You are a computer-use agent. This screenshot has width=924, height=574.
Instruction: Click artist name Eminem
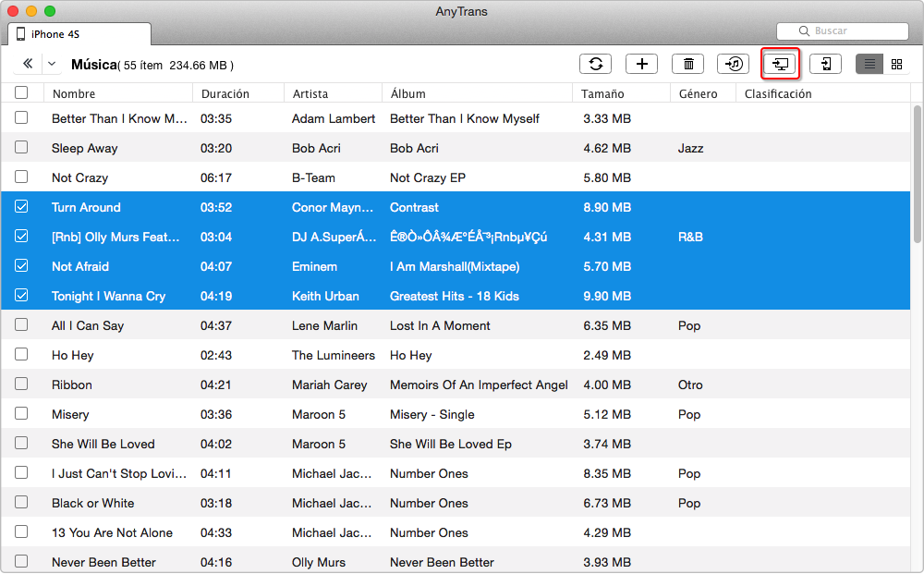click(x=315, y=266)
